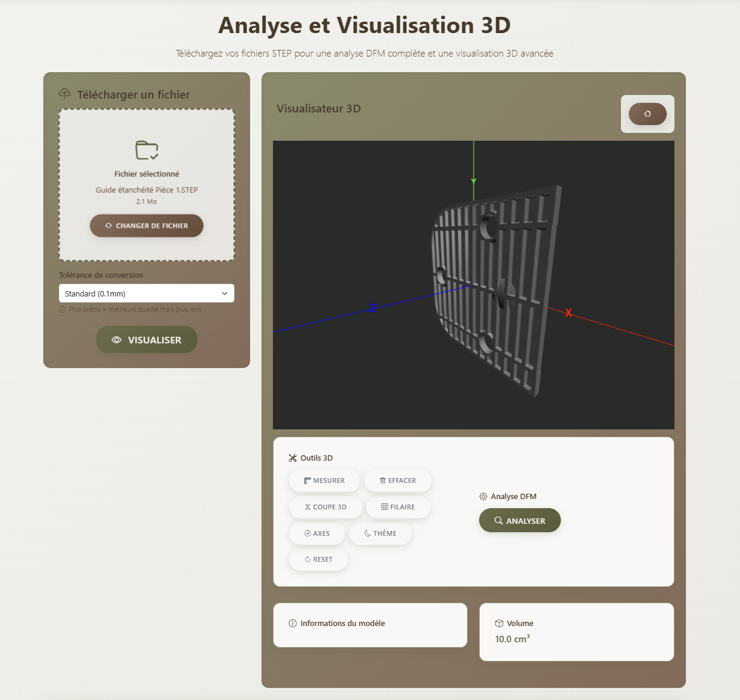Start the DFM analysis with Analyser
The image size is (740, 700).
[520, 520]
